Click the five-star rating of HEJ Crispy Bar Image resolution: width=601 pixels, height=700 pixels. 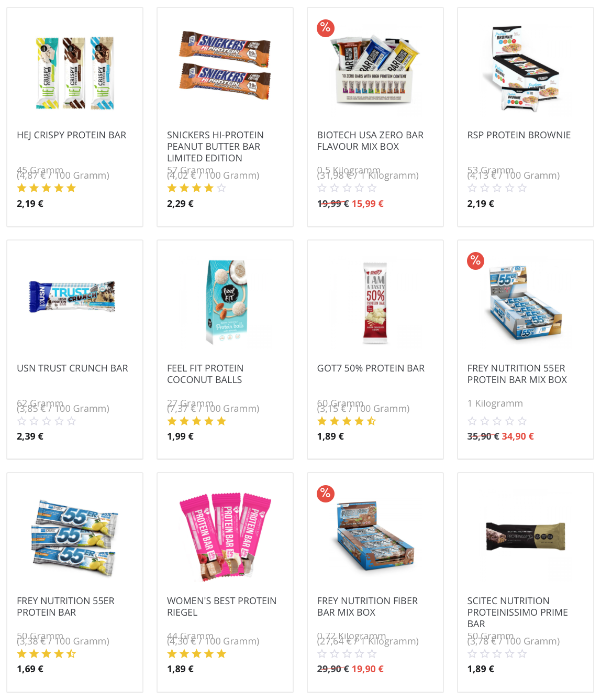[47, 188]
